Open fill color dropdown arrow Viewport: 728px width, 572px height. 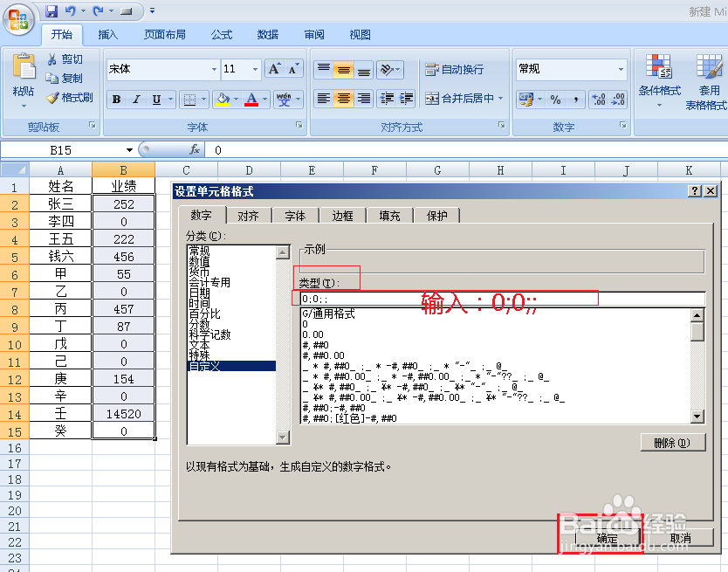237,99
